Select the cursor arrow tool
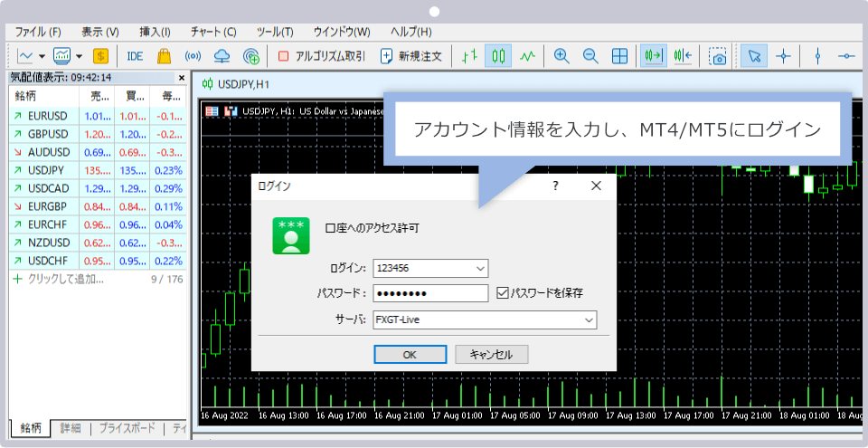 pos(754,56)
